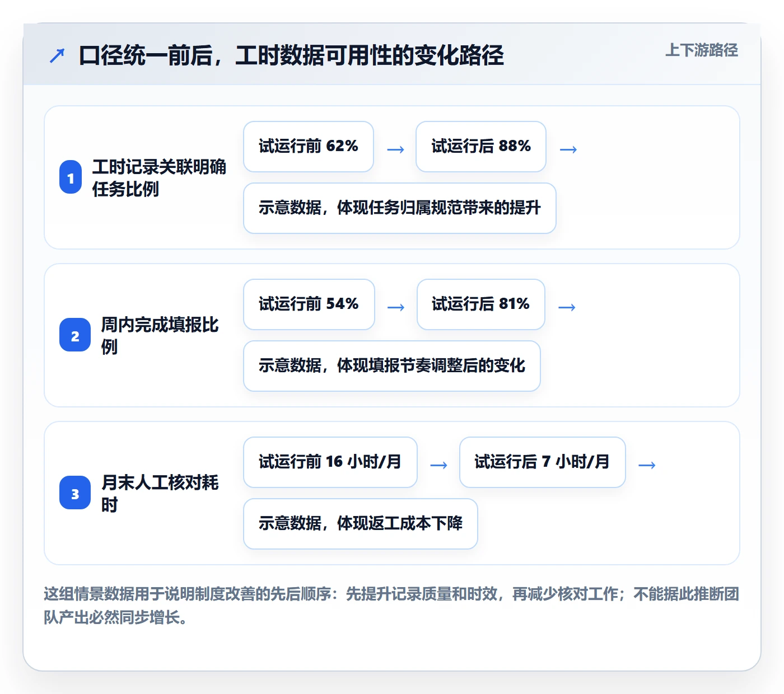Select the number 3 step badge

click(75, 493)
